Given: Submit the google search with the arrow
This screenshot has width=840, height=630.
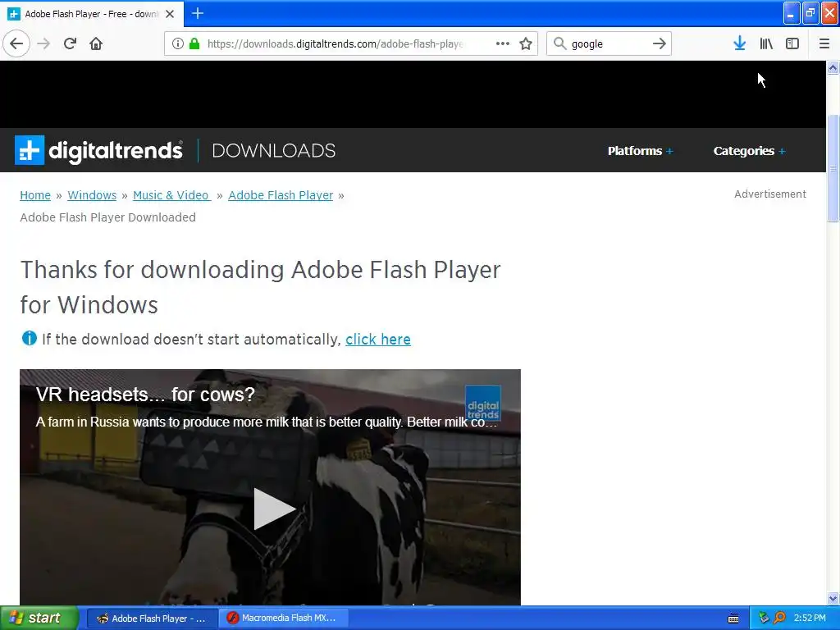Looking at the screenshot, I should (660, 43).
